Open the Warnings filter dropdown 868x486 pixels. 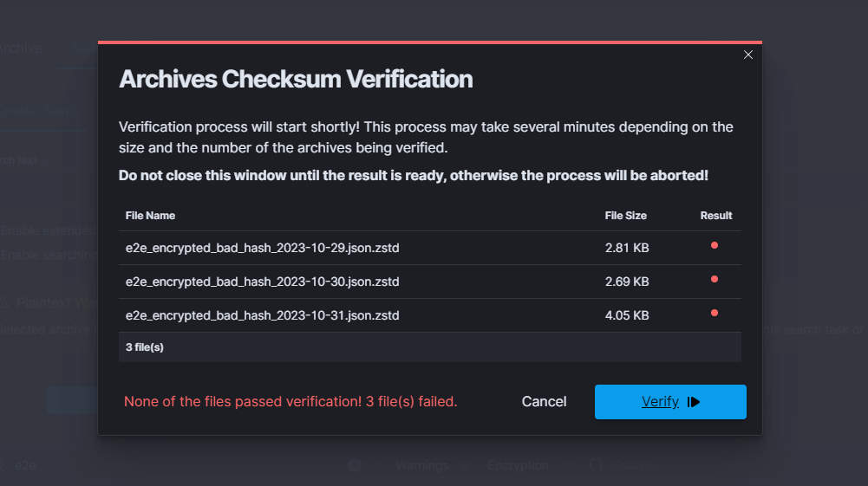click(x=431, y=466)
